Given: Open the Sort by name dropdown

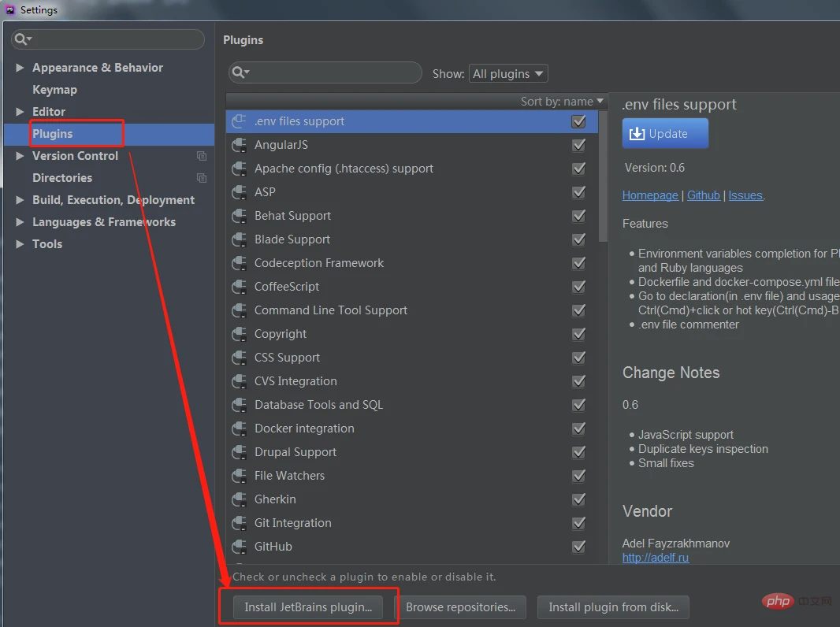Looking at the screenshot, I should pos(562,101).
